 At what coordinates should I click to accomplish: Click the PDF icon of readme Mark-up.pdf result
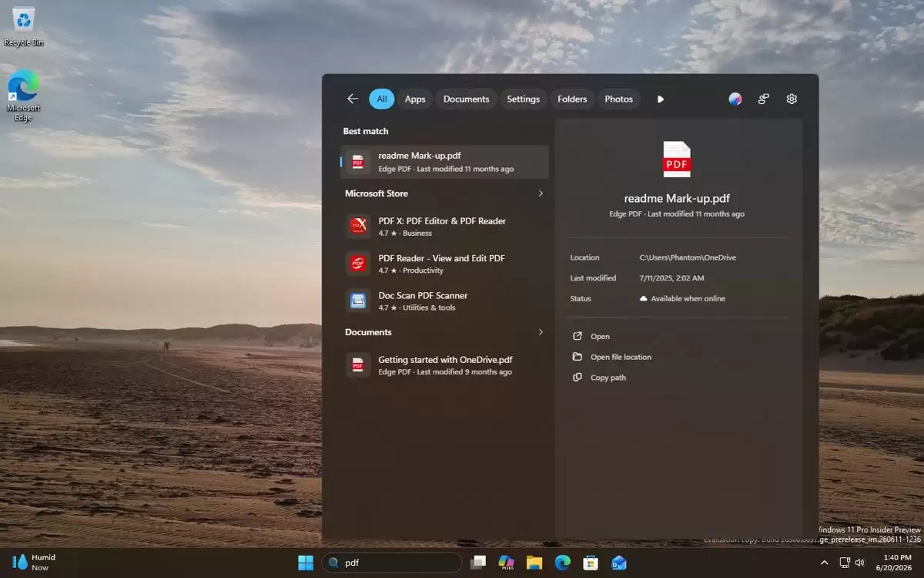tap(358, 162)
